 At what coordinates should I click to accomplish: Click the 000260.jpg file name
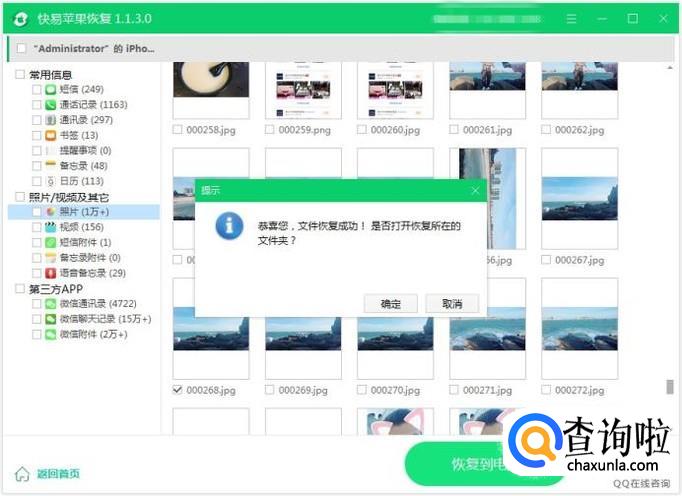(395, 130)
